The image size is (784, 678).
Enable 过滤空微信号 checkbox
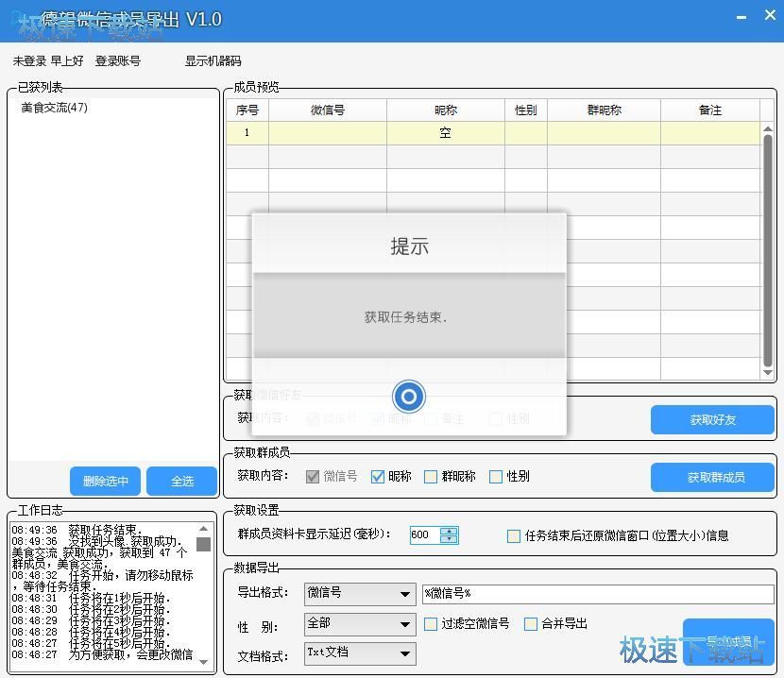pyautogui.click(x=431, y=623)
